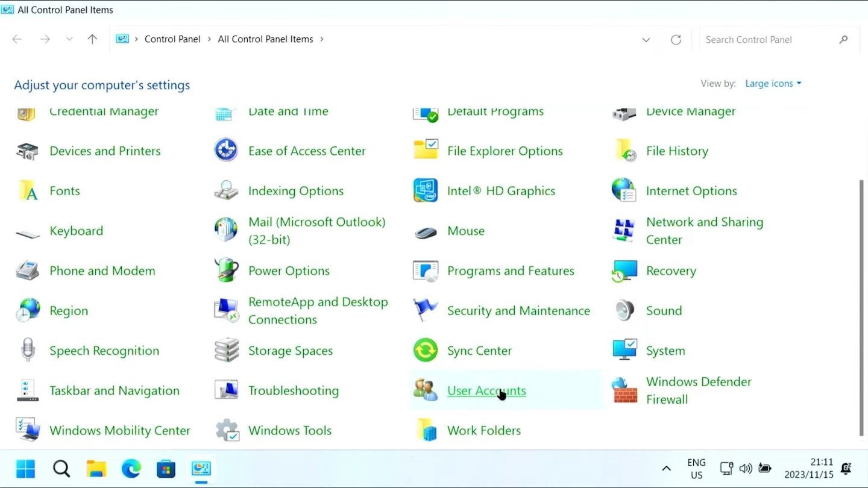This screenshot has width=868, height=488.
Task: Open the Sync Center icon
Action: [426, 350]
